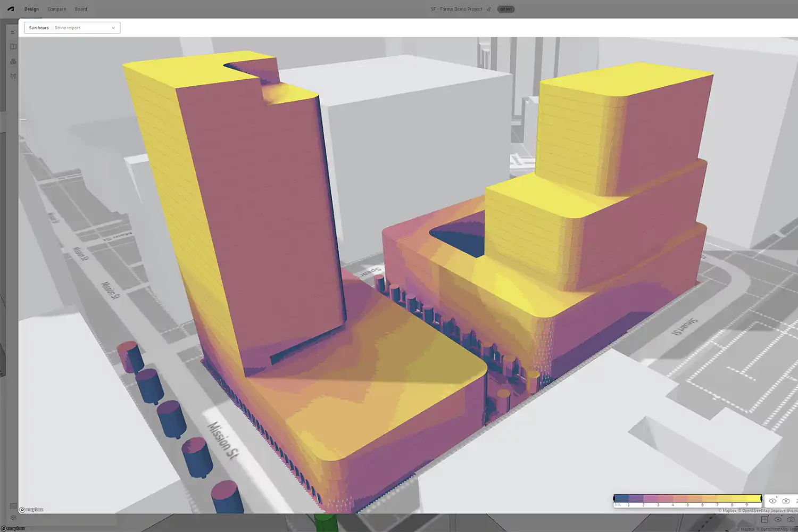Toggle the lower eye icon near map credits
798x532 pixels.
click(777, 519)
